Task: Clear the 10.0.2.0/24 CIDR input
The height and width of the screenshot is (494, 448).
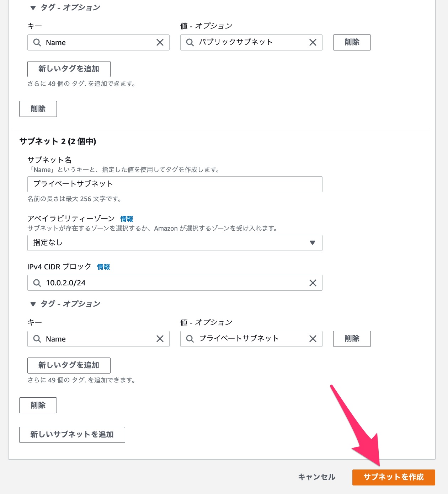Action: coord(313,283)
